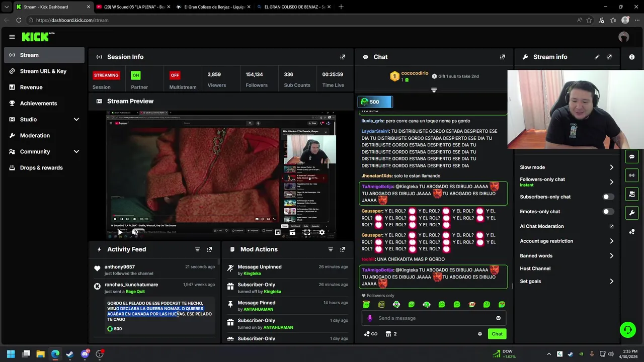Collapse the gift leaderboard chevron in chat
This screenshot has width=644, height=362.
(434, 90)
